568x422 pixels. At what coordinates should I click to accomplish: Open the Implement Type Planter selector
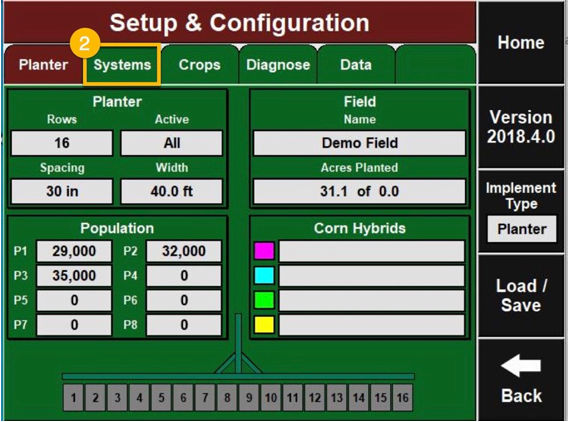click(522, 229)
